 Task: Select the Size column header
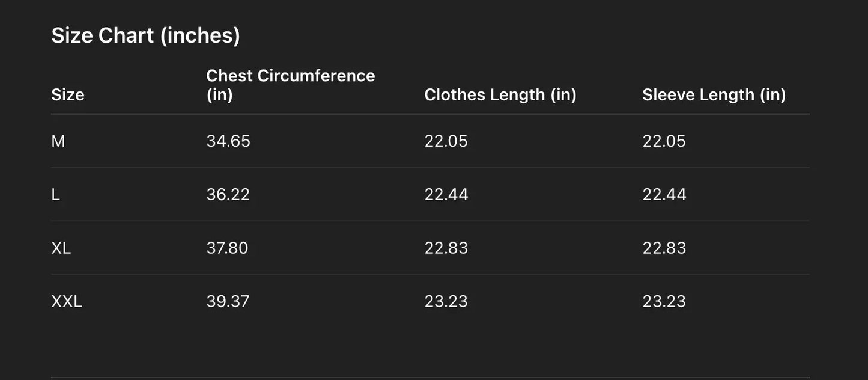tap(68, 95)
